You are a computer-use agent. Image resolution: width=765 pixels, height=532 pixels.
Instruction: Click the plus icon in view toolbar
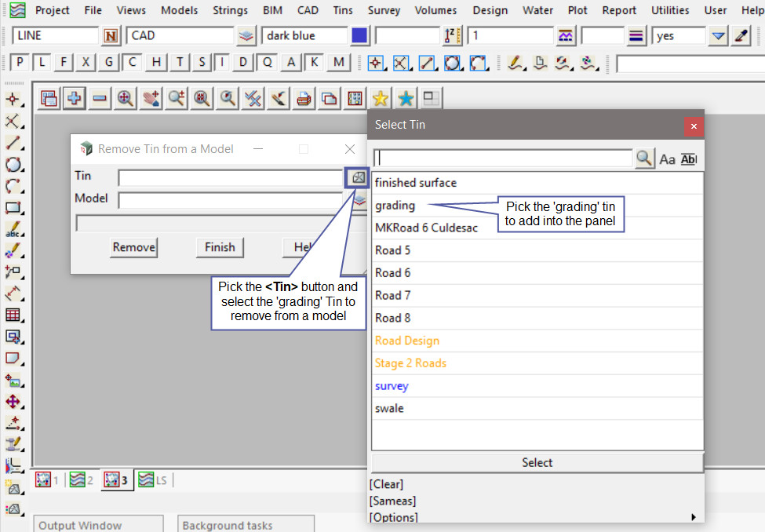point(75,98)
